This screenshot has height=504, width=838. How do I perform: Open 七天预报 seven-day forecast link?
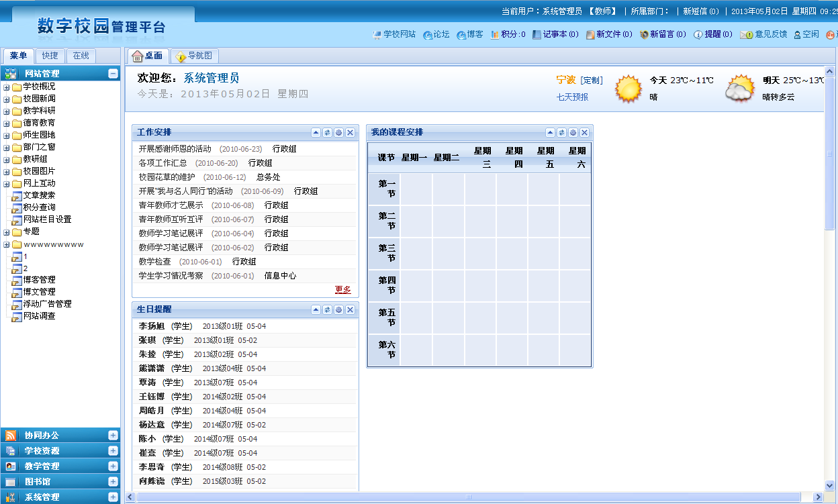tap(572, 97)
